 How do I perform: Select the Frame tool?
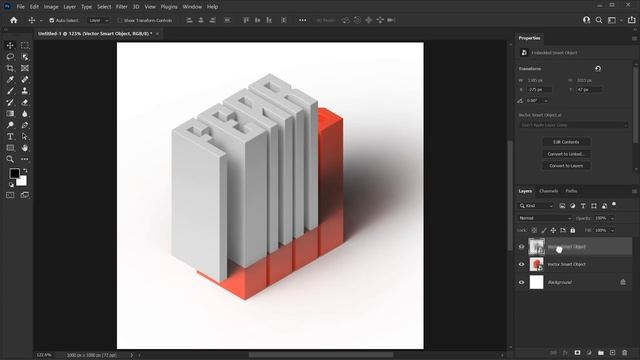click(25, 68)
